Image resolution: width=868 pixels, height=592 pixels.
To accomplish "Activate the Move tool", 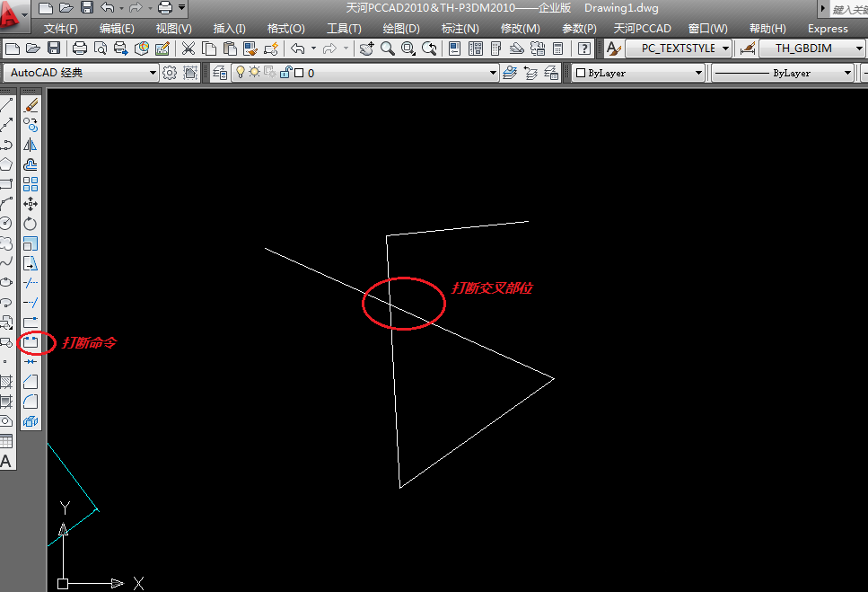I will (31, 204).
